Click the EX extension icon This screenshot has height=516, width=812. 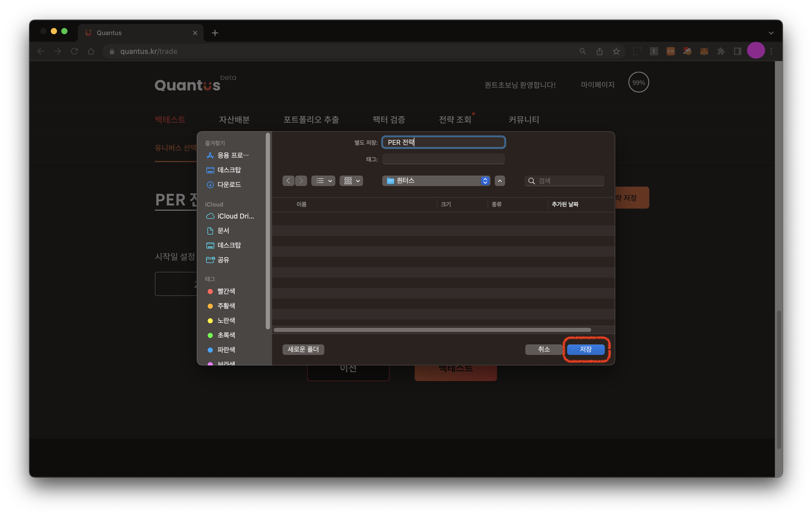click(670, 51)
